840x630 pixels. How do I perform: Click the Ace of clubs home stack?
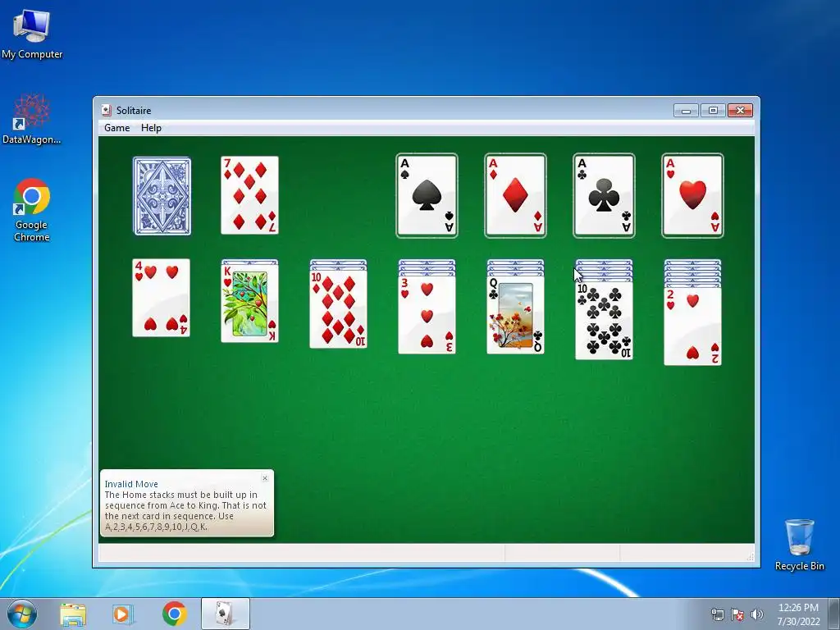[604, 195]
